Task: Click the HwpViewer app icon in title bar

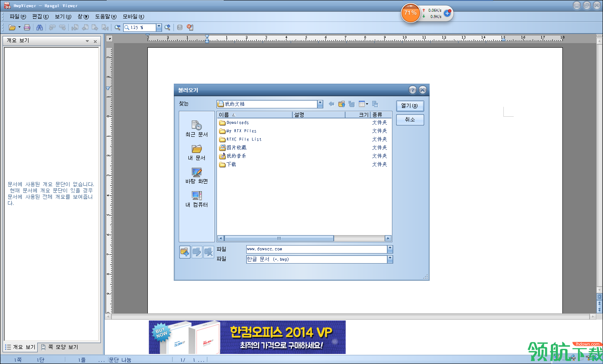Action: point(7,5)
